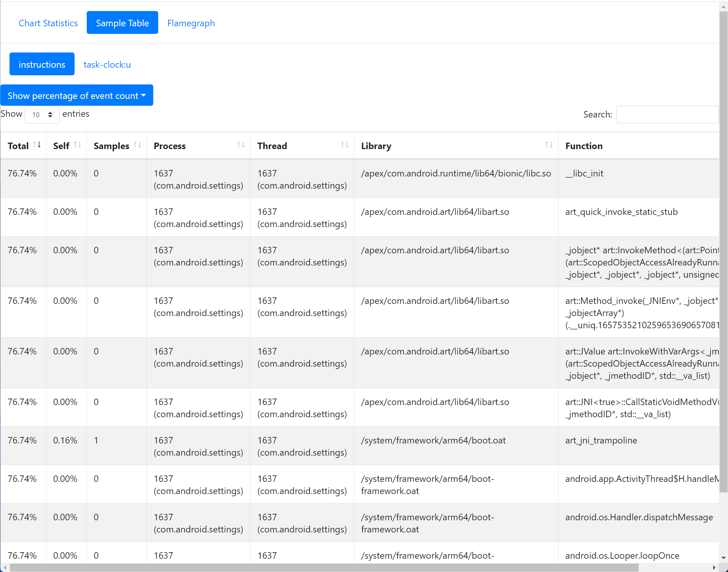Open the entries-per-page selector

(42, 114)
